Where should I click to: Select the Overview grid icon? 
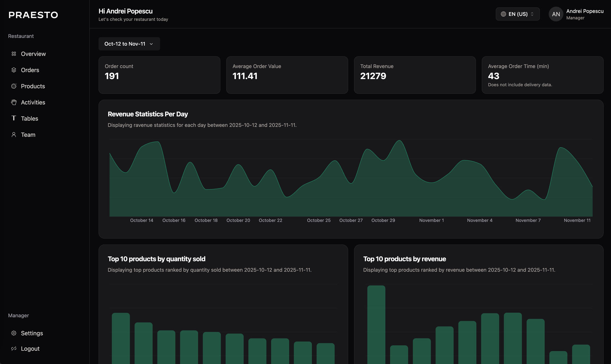(14, 54)
